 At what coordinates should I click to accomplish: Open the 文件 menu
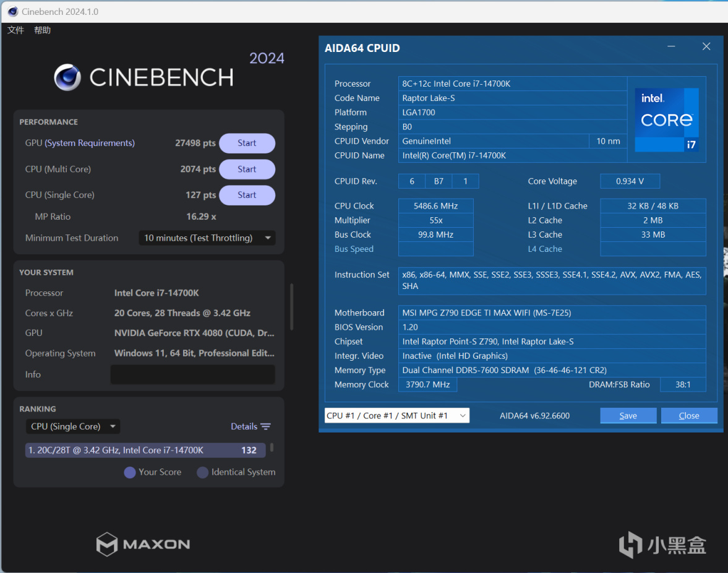[x=15, y=30]
